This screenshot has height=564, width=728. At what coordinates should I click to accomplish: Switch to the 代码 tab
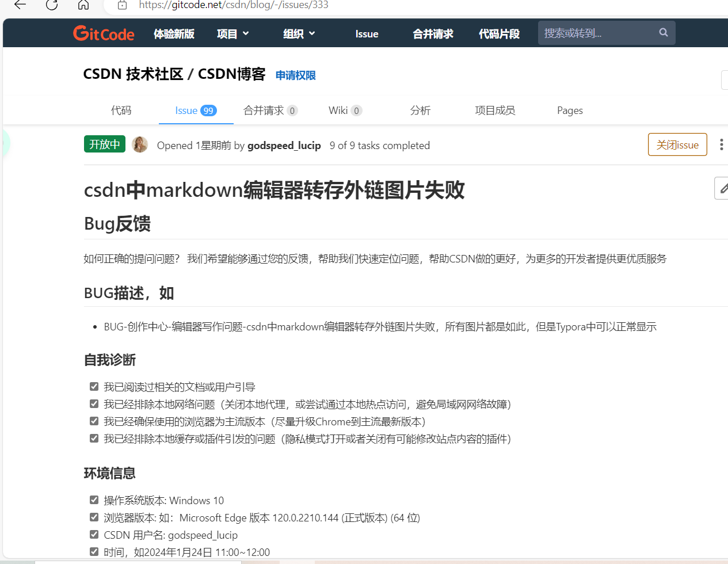(121, 110)
